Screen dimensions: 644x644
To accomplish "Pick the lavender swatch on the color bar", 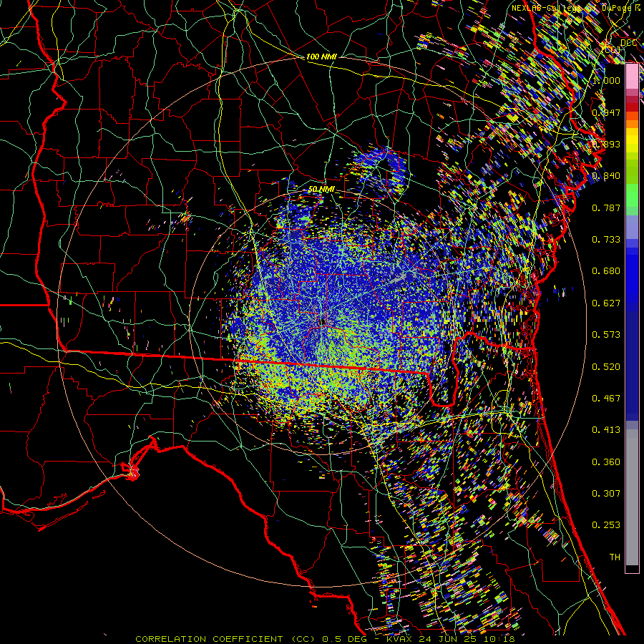I will pos(632,227).
